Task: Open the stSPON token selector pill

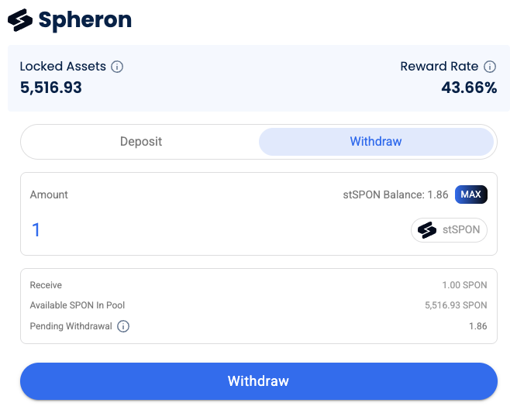Action: coord(449,230)
